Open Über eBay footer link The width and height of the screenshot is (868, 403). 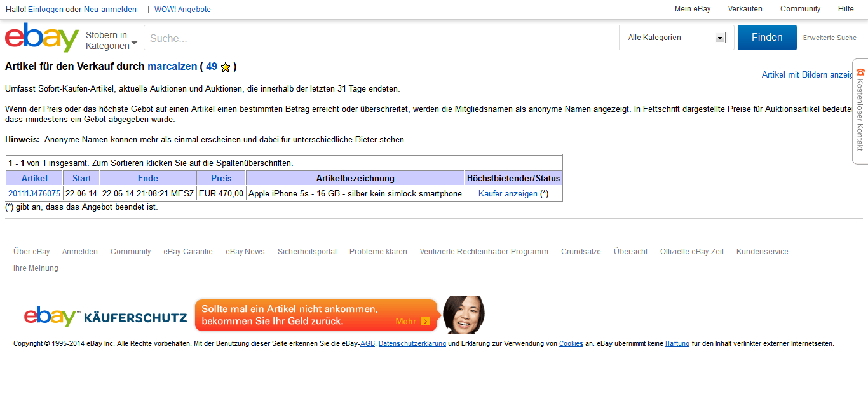tap(32, 252)
